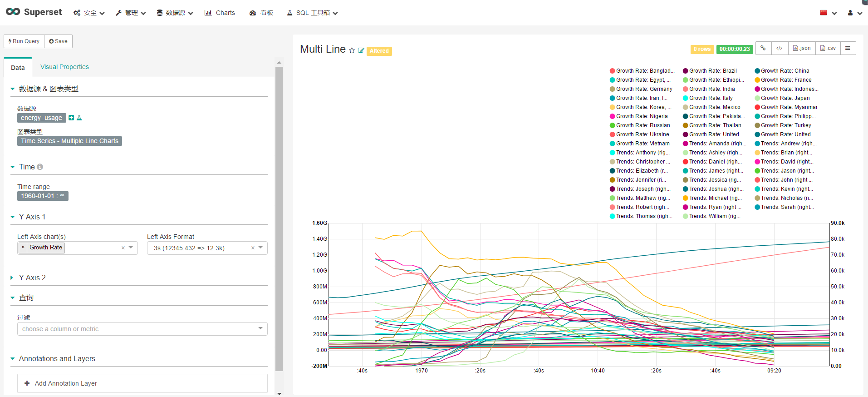Click the info icon next to Time
This screenshot has height=397, width=868.
click(40, 167)
